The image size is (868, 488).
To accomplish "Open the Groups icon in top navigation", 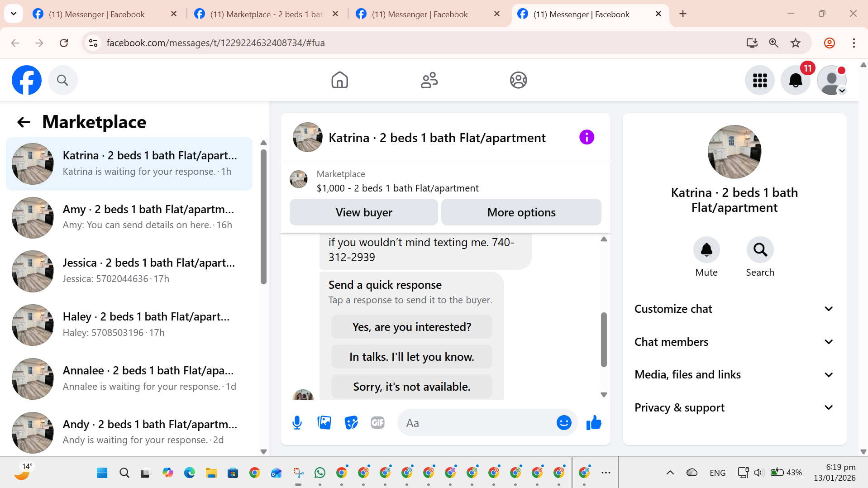I will pyautogui.click(x=518, y=80).
